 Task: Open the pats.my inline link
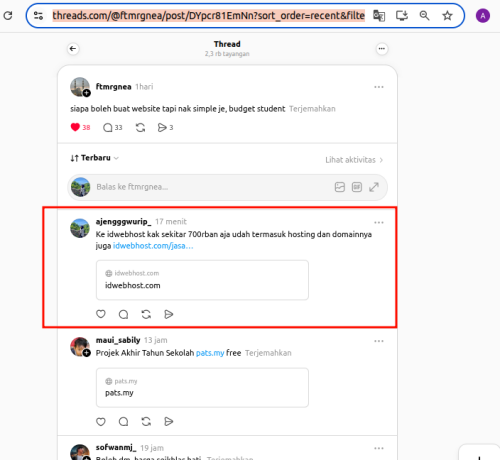point(210,353)
